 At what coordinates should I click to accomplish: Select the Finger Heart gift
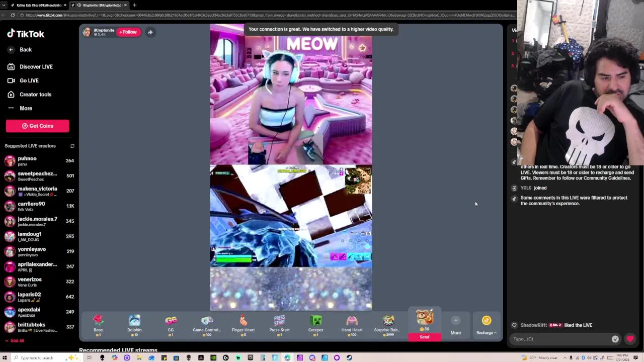[243, 325]
